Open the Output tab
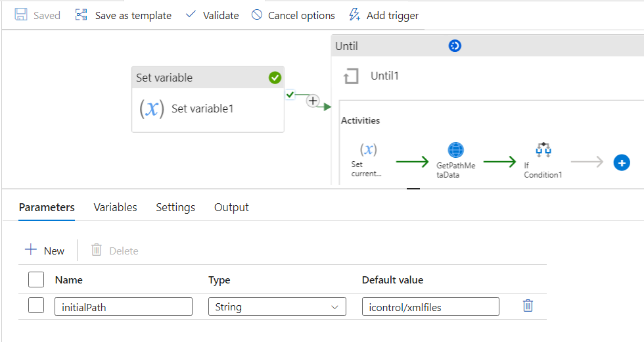The width and height of the screenshot is (644, 342). coord(231,207)
